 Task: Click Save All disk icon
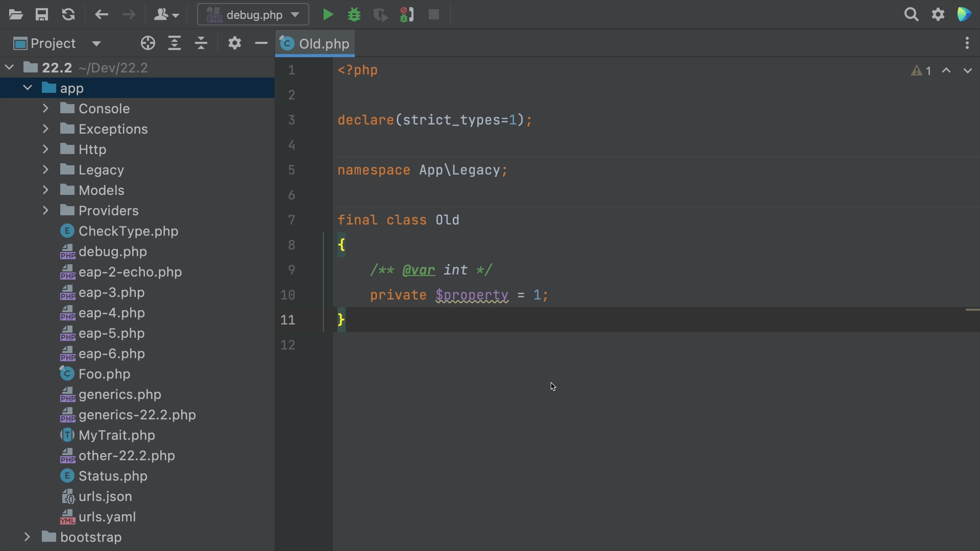(x=42, y=15)
